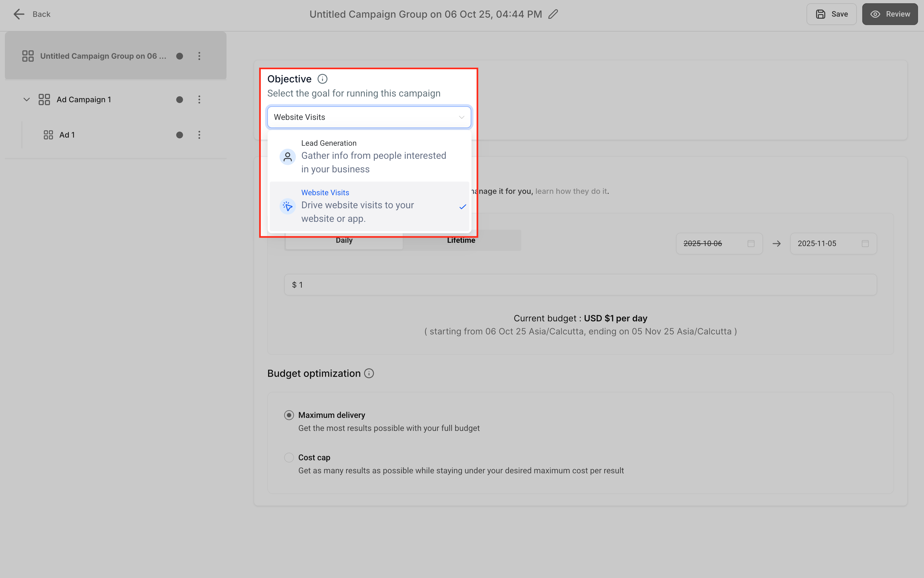924x578 pixels.
Task: Collapse the Ad Campaign 1 tree chevron
Action: click(26, 100)
